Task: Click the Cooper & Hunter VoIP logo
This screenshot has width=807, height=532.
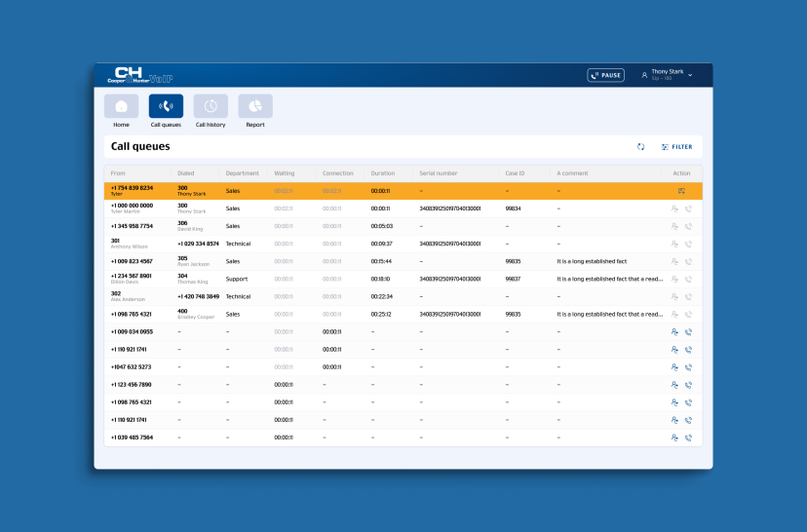Action: pyautogui.click(x=140, y=75)
